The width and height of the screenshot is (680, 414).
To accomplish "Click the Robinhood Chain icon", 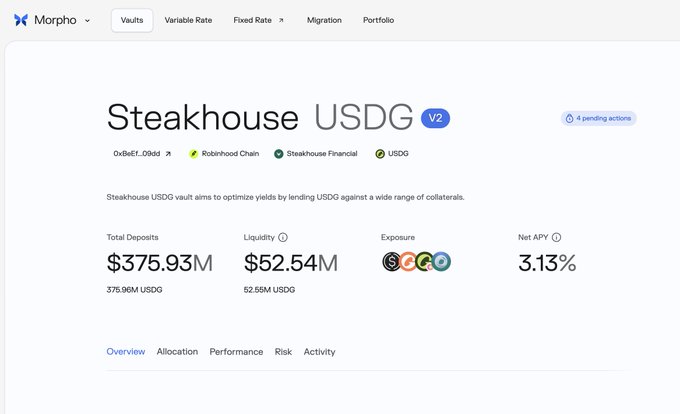I will coord(193,153).
